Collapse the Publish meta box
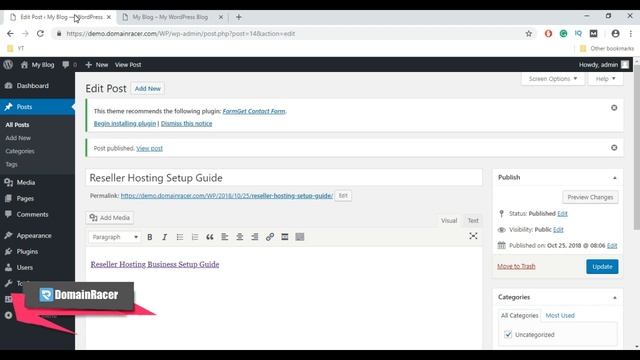This screenshot has height=360, width=640. pos(614,178)
